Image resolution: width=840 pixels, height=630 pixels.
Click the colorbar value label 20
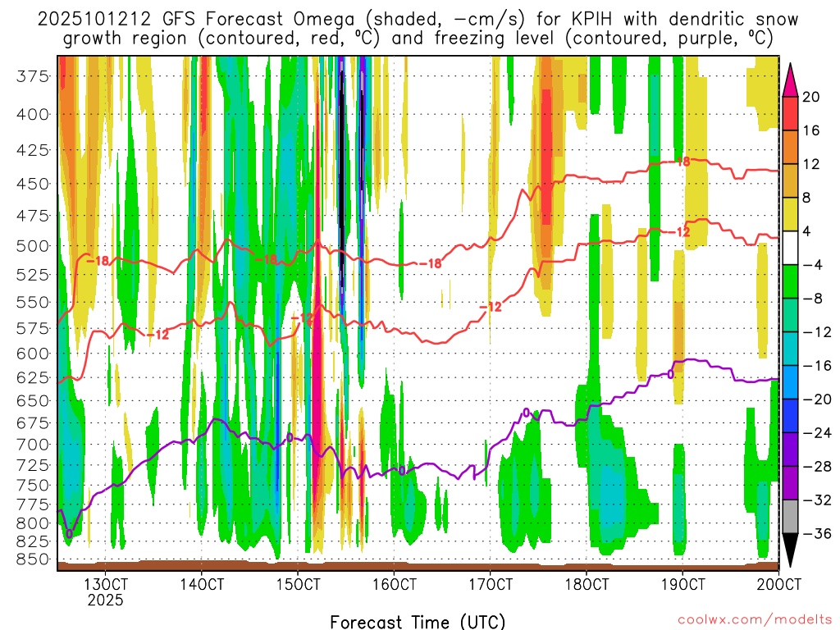coord(811,97)
